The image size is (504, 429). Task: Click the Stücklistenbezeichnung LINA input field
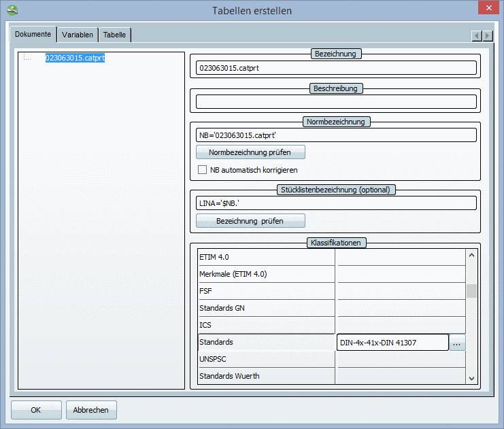(336, 203)
